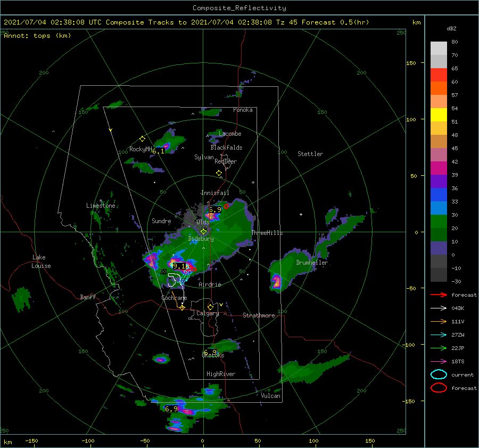Click the Airdrie town label
The width and height of the screenshot is (479, 448).
pyautogui.click(x=210, y=284)
